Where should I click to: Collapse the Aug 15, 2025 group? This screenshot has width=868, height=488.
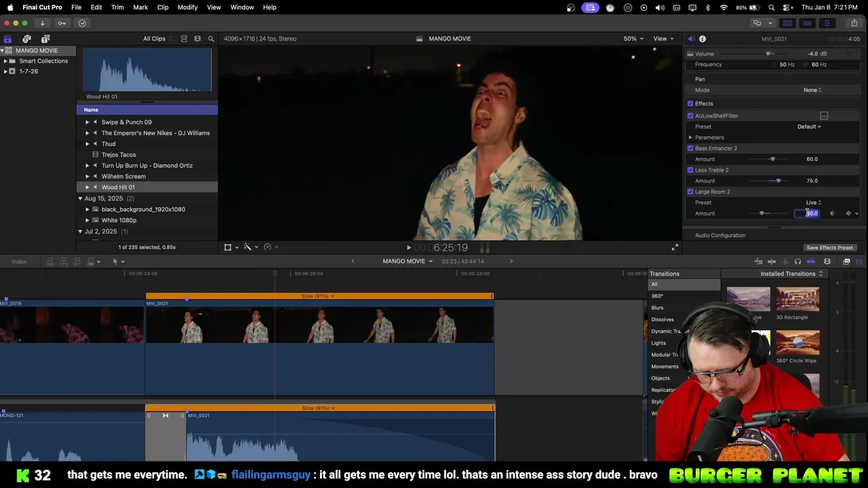point(80,199)
